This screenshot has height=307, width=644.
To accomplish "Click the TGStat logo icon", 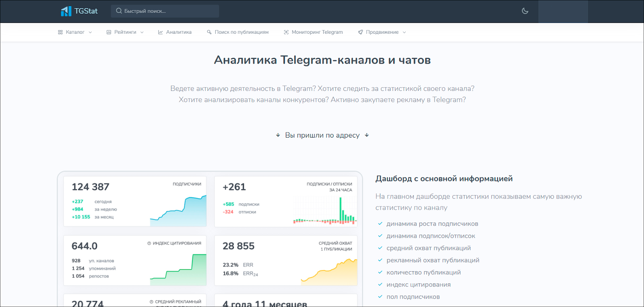I will coord(66,11).
